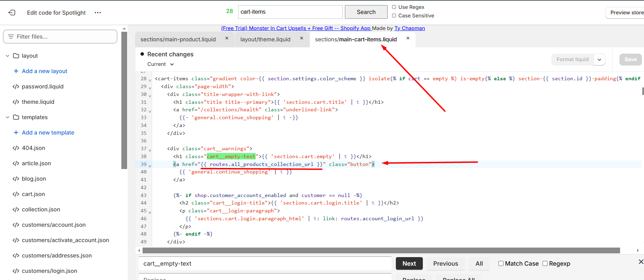Click the Save button
This screenshot has height=280, width=644.
click(630, 59)
